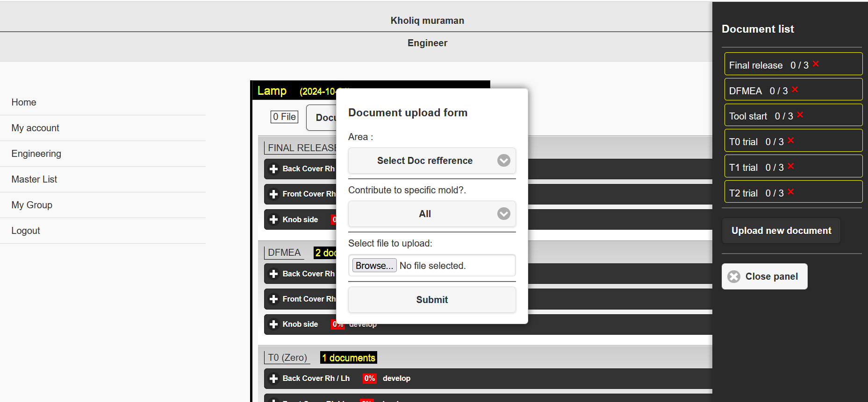
Task: Select Final release 0 / 3 document entry
Action: [x=793, y=64]
